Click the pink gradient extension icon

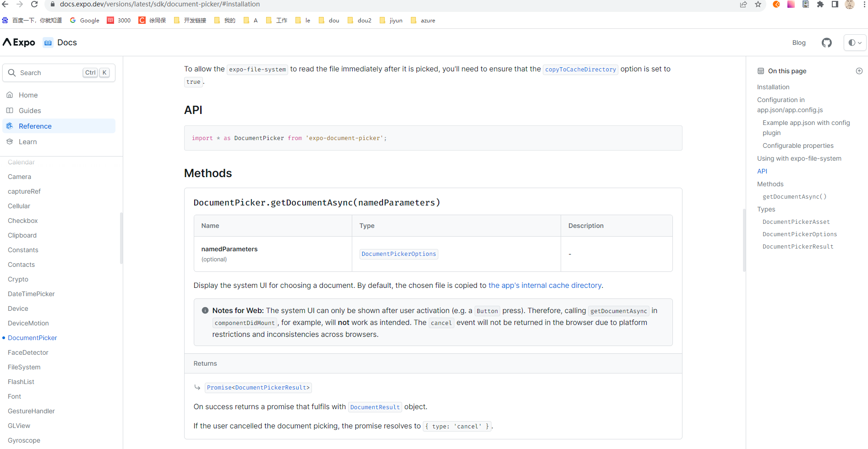[x=791, y=4]
